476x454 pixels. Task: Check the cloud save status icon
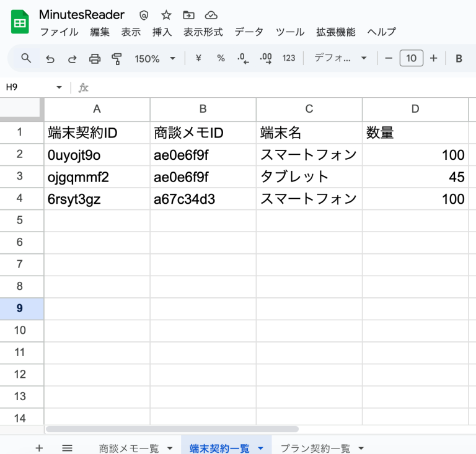(211, 15)
